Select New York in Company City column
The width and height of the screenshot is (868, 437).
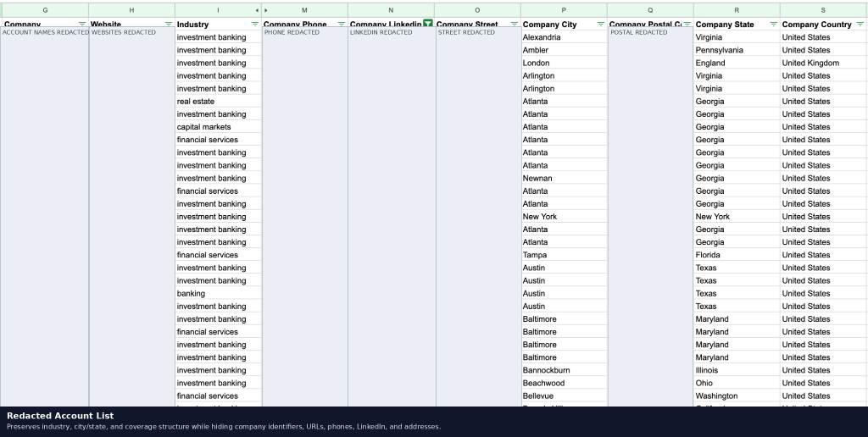[x=564, y=216]
